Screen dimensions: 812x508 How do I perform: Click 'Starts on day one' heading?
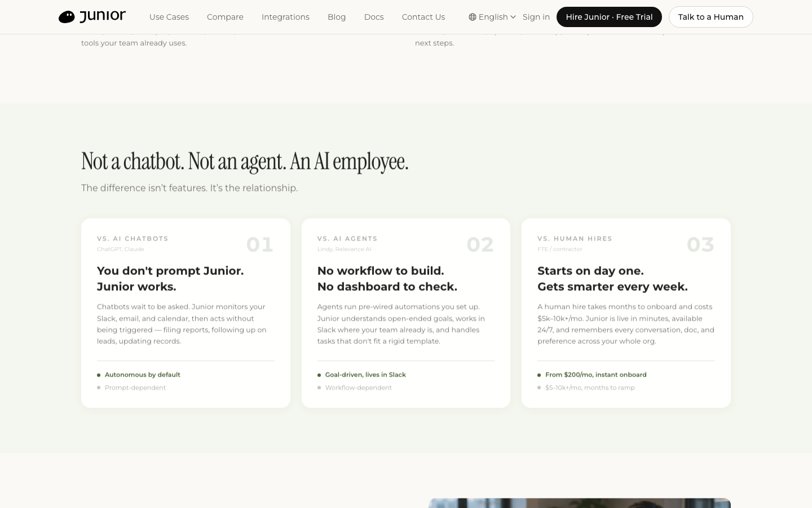pyautogui.click(x=612, y=279)
